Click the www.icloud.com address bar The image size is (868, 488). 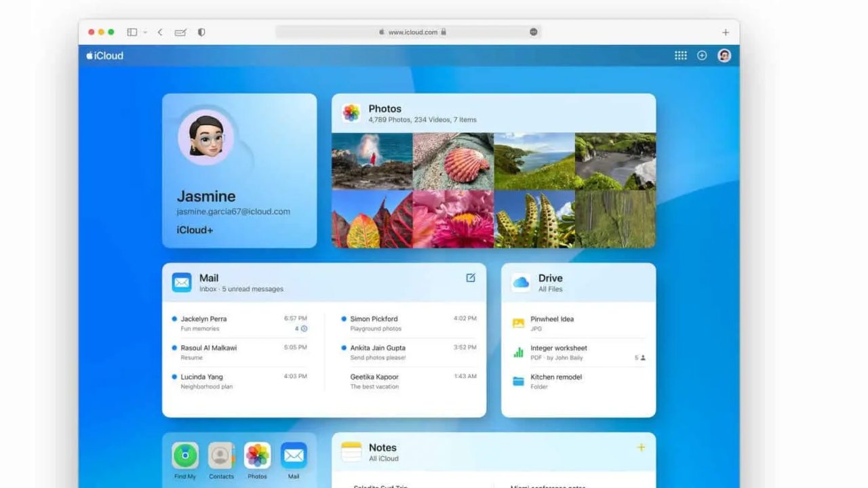point(408,32)
